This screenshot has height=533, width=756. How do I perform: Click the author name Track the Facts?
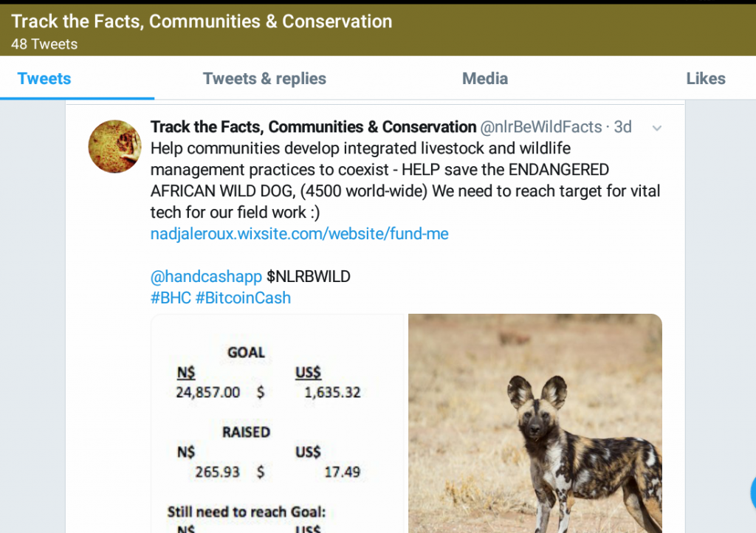pyautogui.click(x=312, y=126)
